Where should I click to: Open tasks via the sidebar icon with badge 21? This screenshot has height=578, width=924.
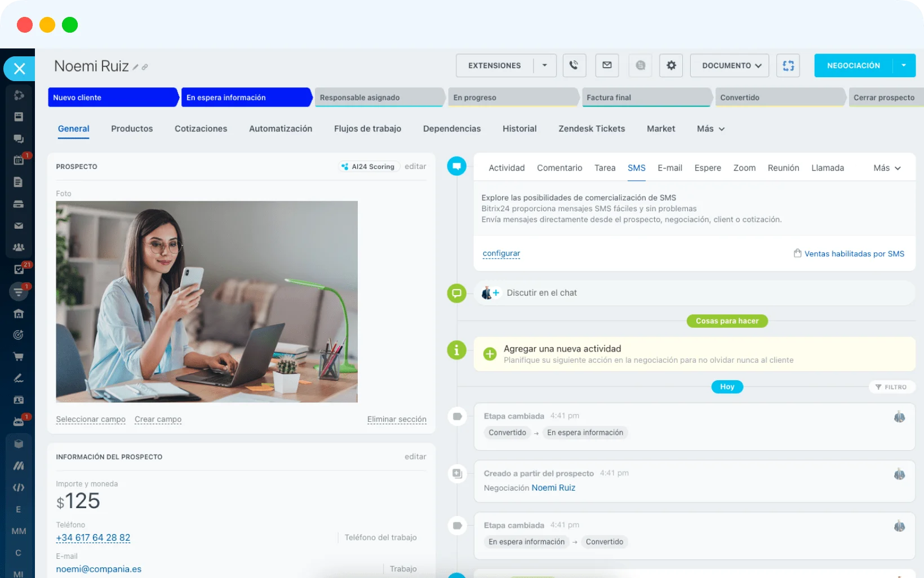pos(19,269)
